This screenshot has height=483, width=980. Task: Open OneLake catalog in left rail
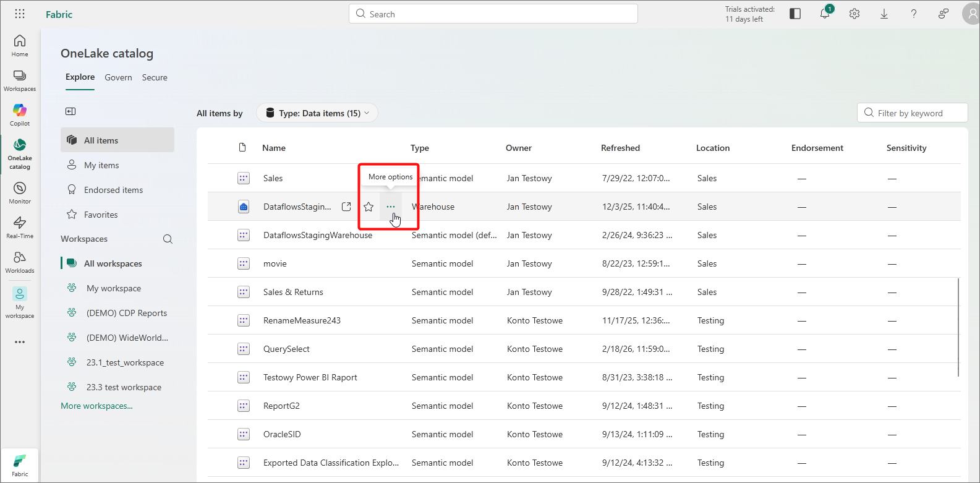[20, 154]
